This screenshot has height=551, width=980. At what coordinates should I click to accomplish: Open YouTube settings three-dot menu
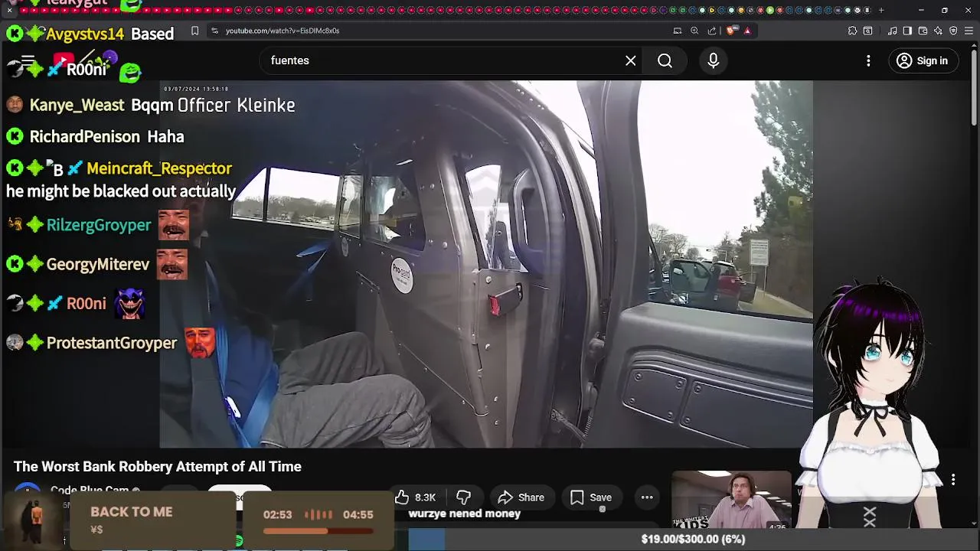[x=868, y=60]
